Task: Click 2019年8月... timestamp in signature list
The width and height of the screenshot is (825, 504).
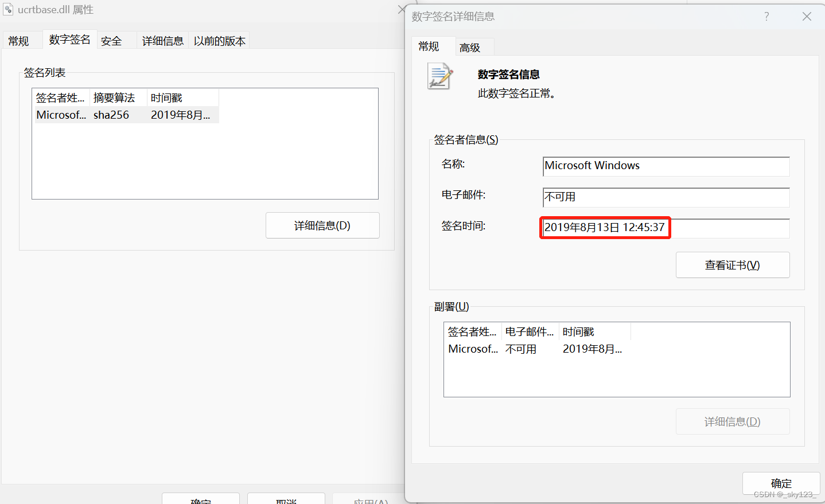Action: (x=180, y=115)
